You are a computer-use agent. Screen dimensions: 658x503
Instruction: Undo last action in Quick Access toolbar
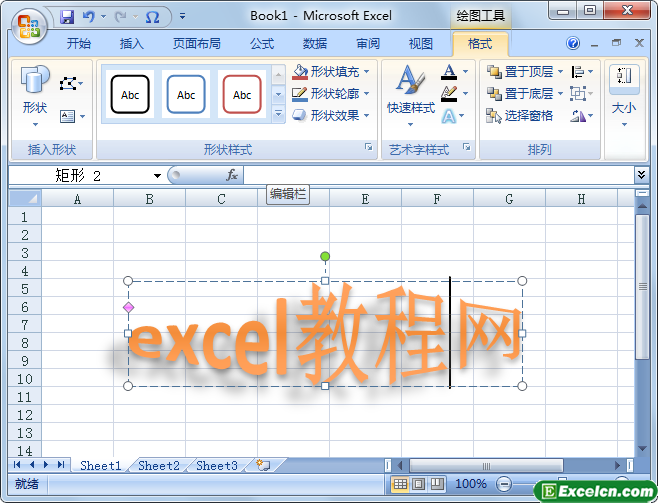[x=89, y=17]
